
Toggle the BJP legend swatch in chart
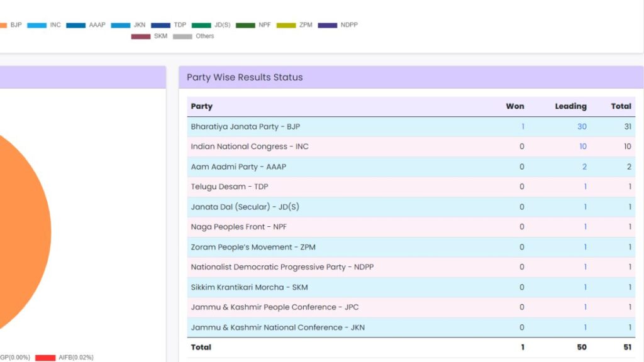(x=3, y=25)
